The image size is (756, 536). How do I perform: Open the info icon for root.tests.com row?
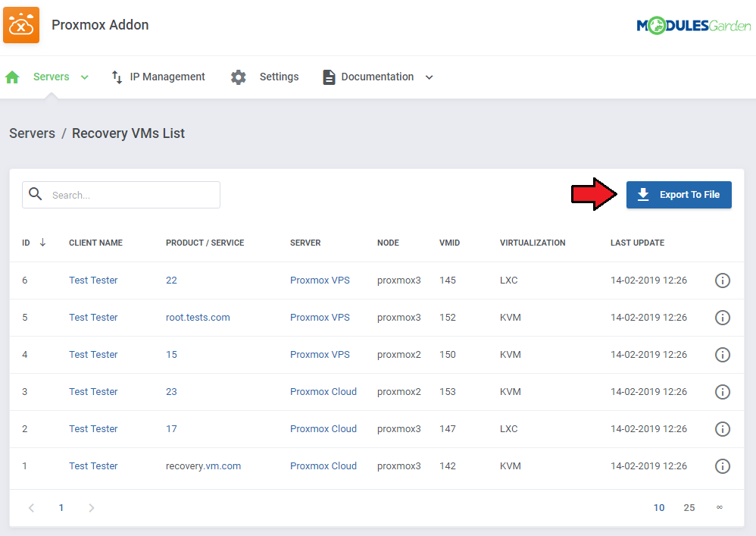(x=722, y=318)
